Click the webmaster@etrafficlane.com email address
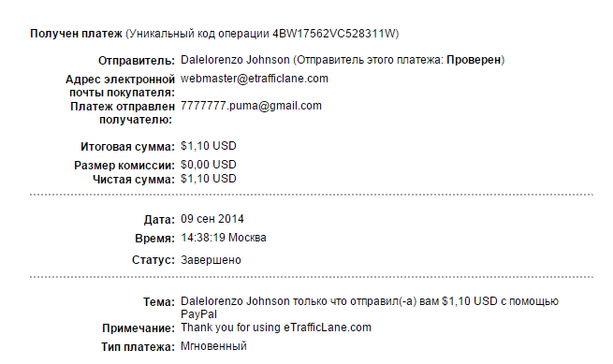 click(255, 79)
